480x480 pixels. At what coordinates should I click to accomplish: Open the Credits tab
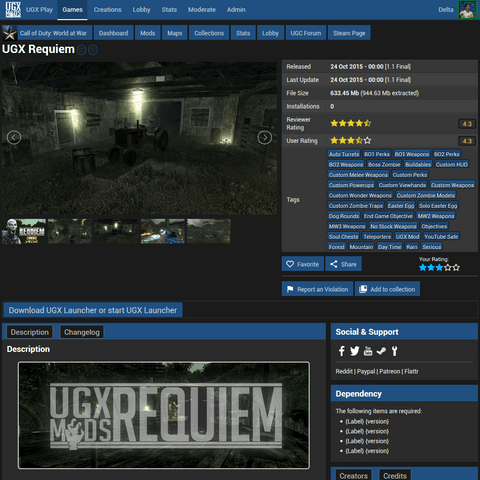tap(395, 475)
